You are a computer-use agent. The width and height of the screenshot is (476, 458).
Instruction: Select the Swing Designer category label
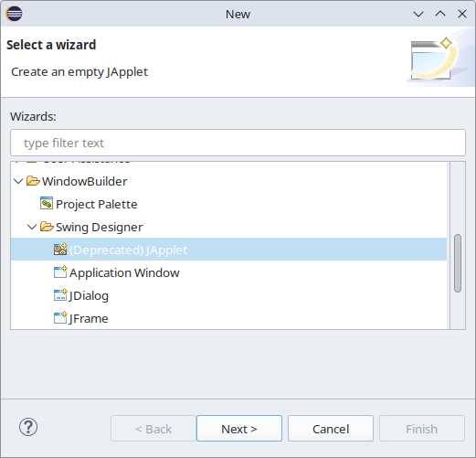[99, 227]
